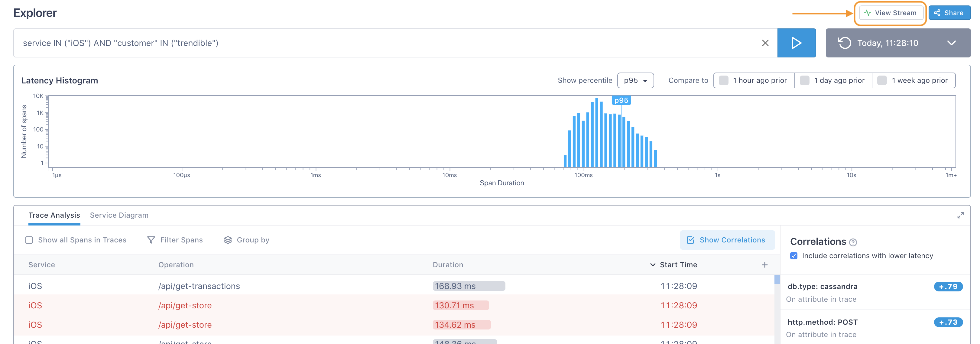This screenshot has height=344, width=980.
Task: Enable Show all Spans in Traces checkbox
Action: tap(29, 240)
